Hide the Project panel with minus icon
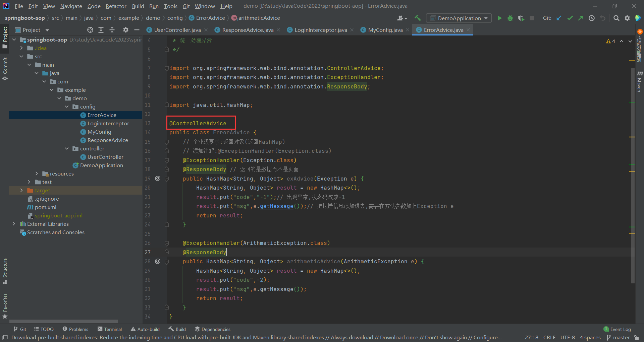This screenshot has height=342, width=644. click(137, 30)
